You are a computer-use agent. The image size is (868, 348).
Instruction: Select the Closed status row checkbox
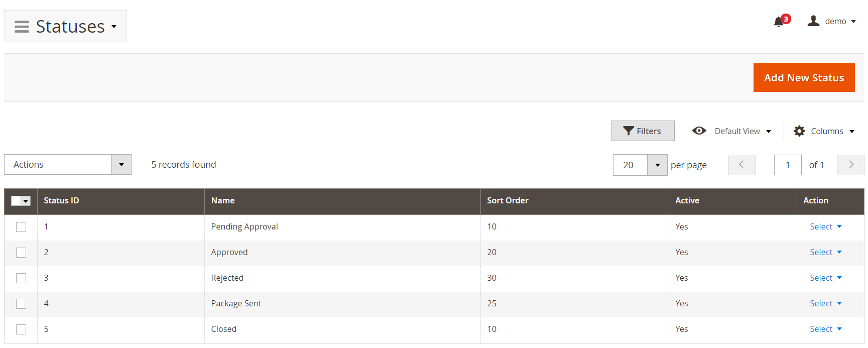point(21,329)
